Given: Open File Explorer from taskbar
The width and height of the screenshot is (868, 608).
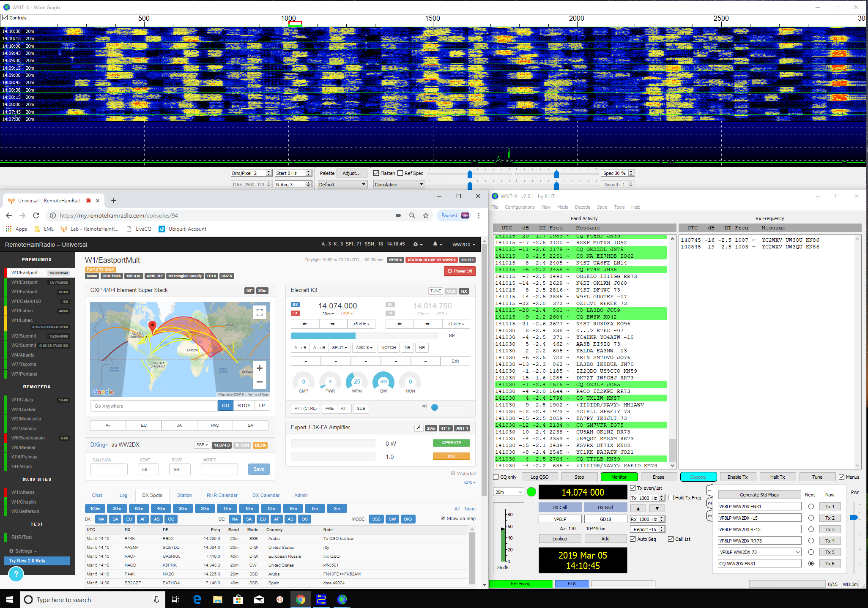Looking at the screenshot, I should click(x=217, y=600).
